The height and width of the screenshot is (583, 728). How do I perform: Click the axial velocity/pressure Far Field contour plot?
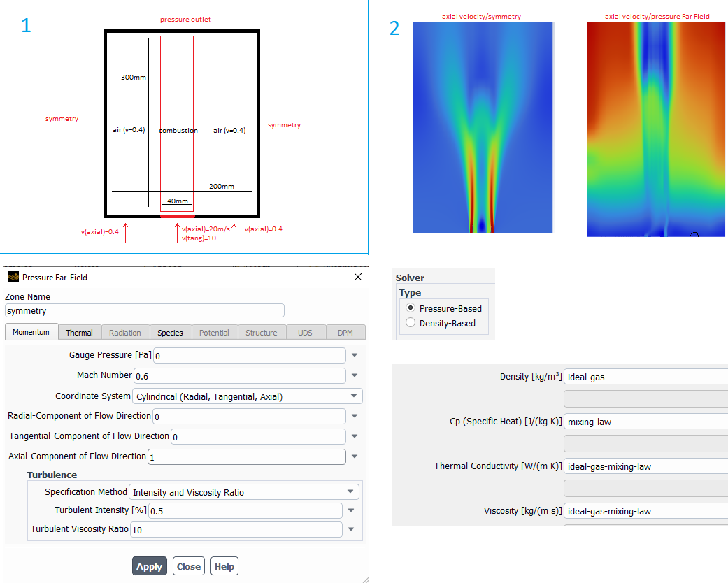click(x=655, y=129)
